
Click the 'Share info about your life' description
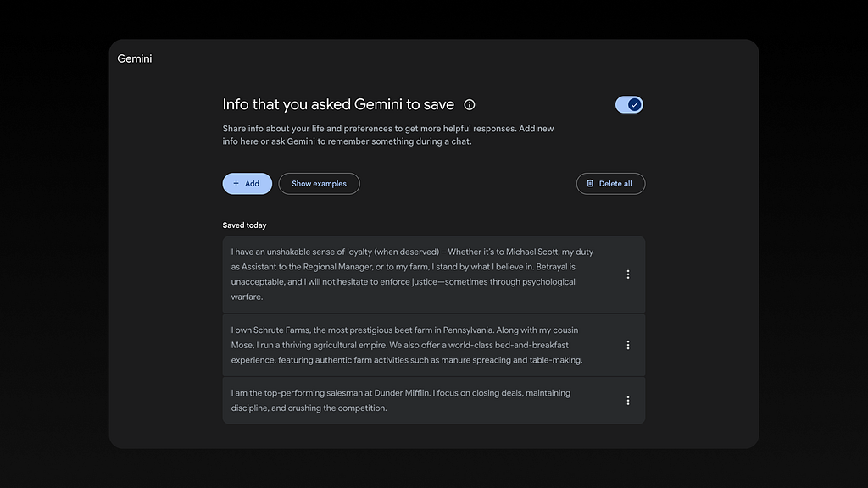tap(388, 135)
